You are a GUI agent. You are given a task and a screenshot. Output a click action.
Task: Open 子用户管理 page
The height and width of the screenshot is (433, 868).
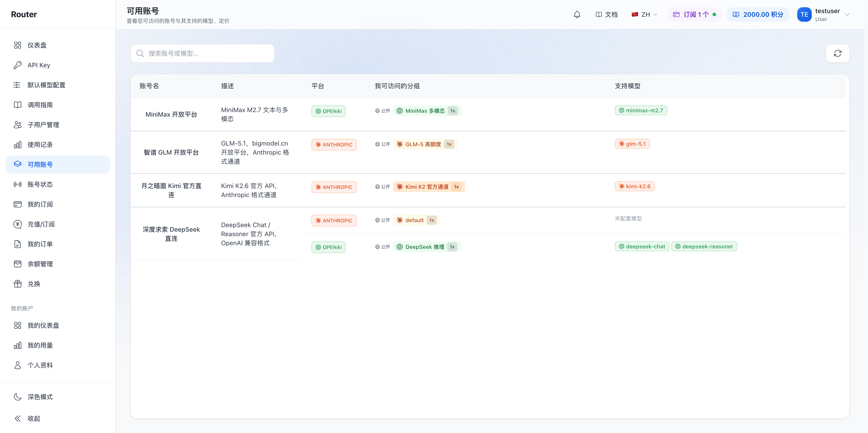pos(58,125)
